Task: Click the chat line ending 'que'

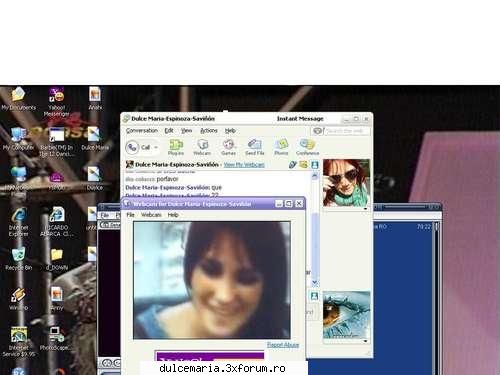Action: 173,188
